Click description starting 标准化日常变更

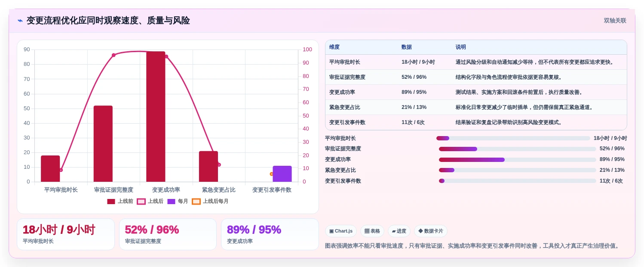click(x=525, y=107)
